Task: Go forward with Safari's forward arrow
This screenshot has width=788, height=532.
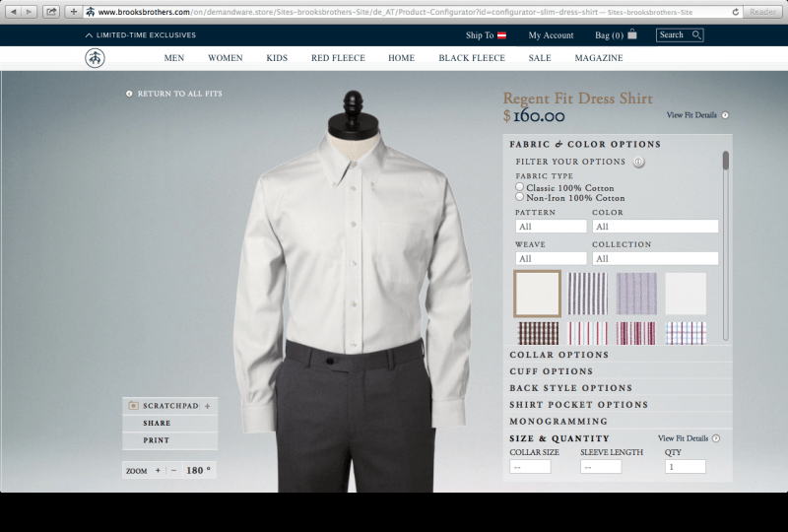Action: [30, 12]
